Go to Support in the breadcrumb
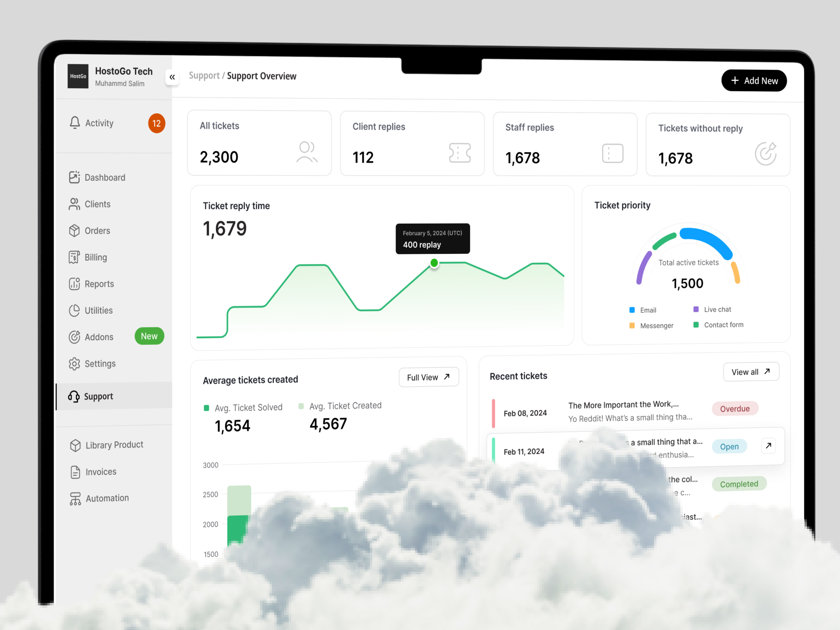Image resolution: width=840 pixels, height=630 pixels. tap(204, 75)
